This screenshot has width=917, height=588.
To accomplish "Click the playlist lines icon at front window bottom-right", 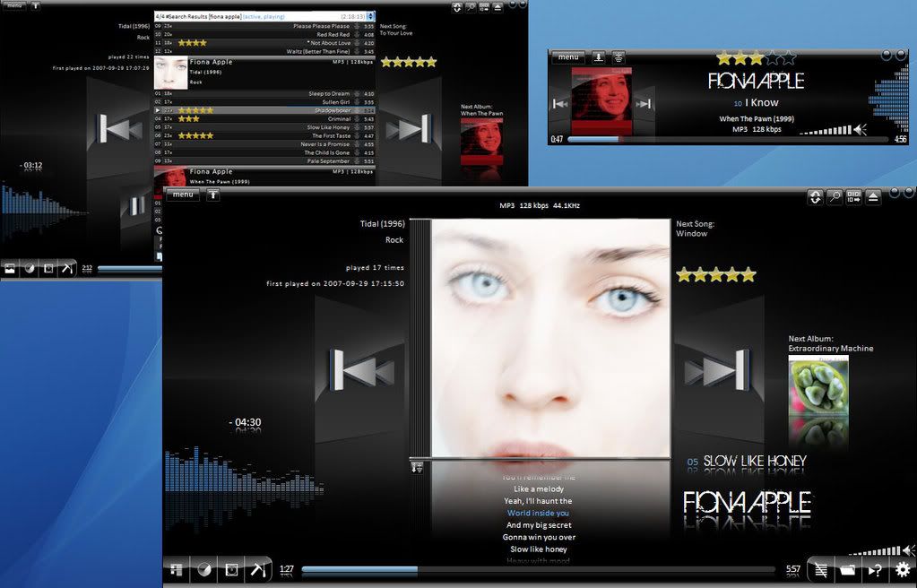I will [x=820, y=570].
